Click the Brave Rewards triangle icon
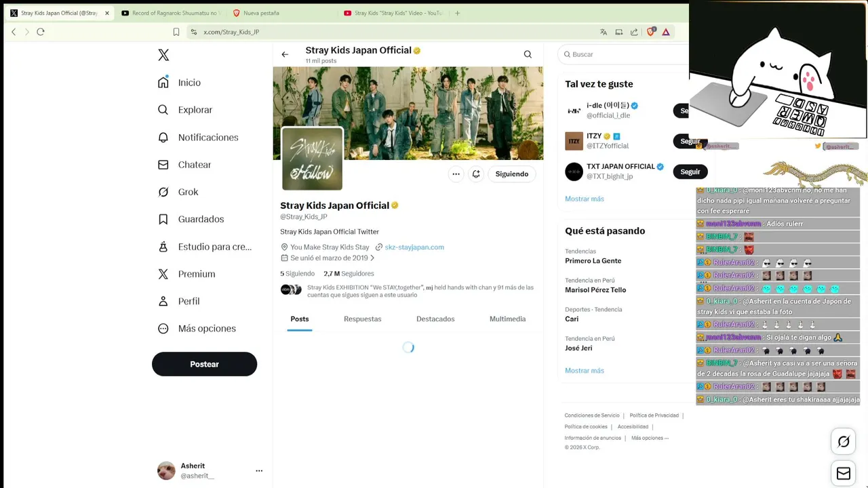This screenshot has height=488, width=868. (x=666, y=32)
